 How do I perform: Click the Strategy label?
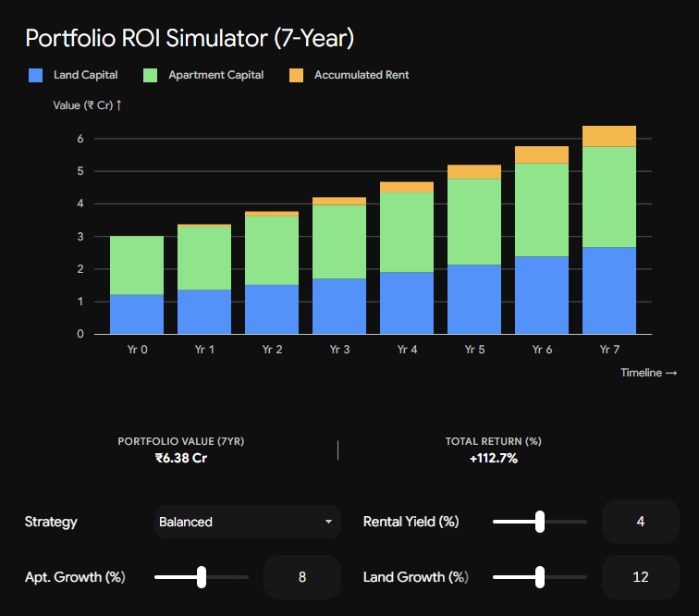(51, 522)
